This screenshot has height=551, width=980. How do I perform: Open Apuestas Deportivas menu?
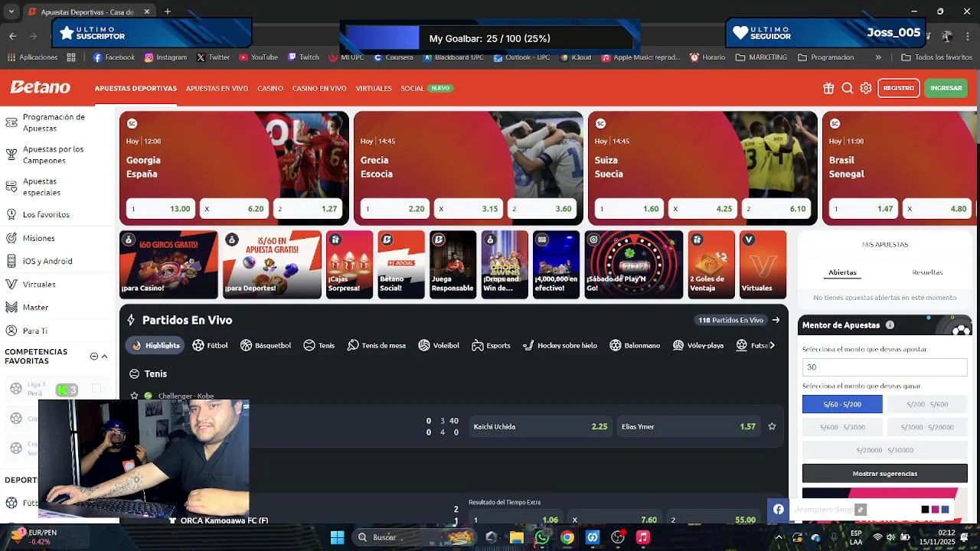coord(136,88)
